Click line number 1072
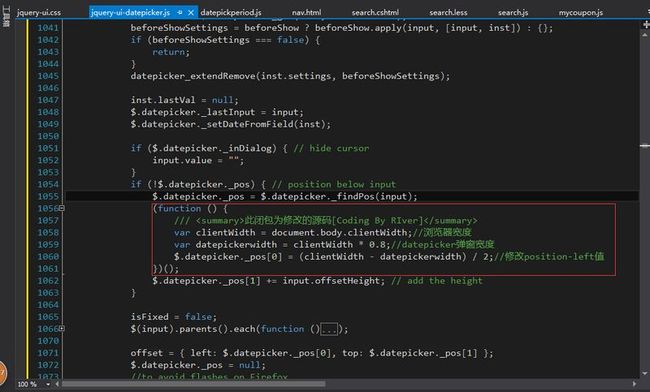The height and width of the screenshot is (392, 650). tap(48, 365)
